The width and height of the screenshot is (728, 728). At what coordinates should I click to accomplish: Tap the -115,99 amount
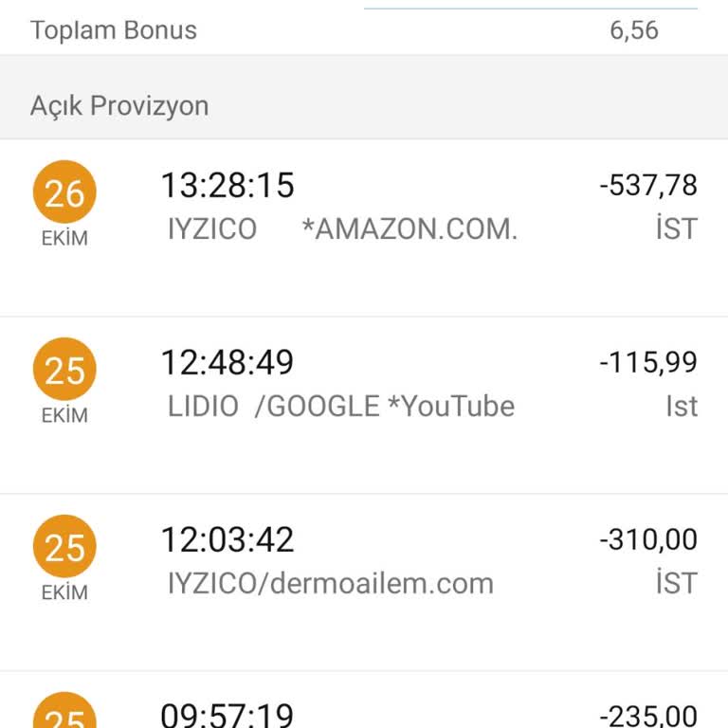click(648, 362)
